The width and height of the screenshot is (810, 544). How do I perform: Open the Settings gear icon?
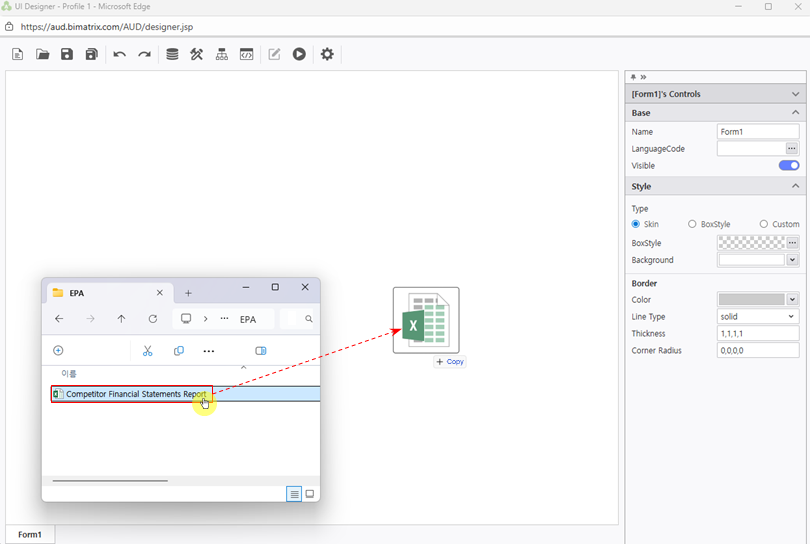point(327,54)
